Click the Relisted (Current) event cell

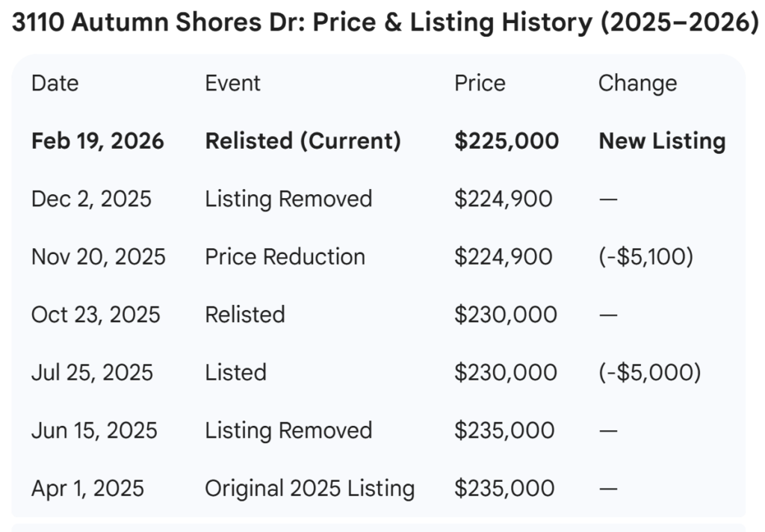click(303, 141)
